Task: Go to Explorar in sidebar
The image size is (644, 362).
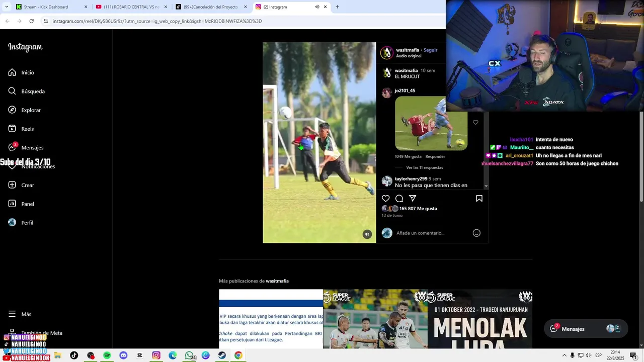Action: click(x=25, y=110)
